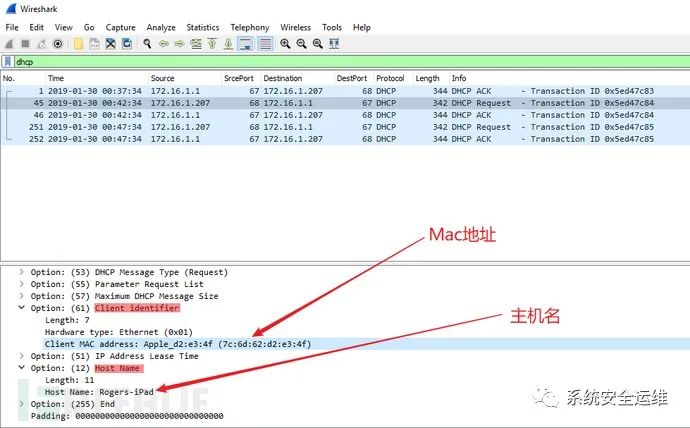Viewport: 690px width, 428px height.
Task: Open the Analyze menu
Action: pos(161,27)
